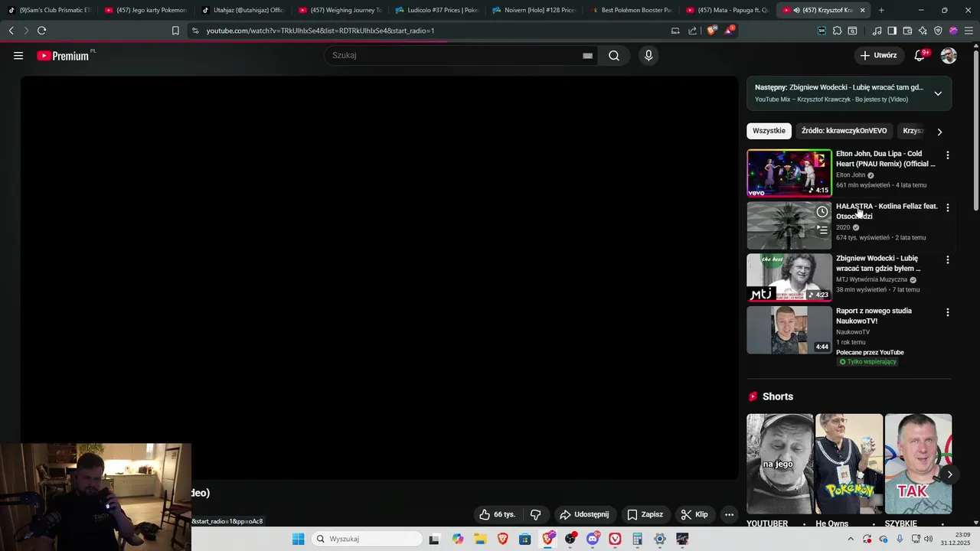
Task: Open options menu for Elton John Cold Heart video
Action: pyautogui.click(x=948, y=155)
